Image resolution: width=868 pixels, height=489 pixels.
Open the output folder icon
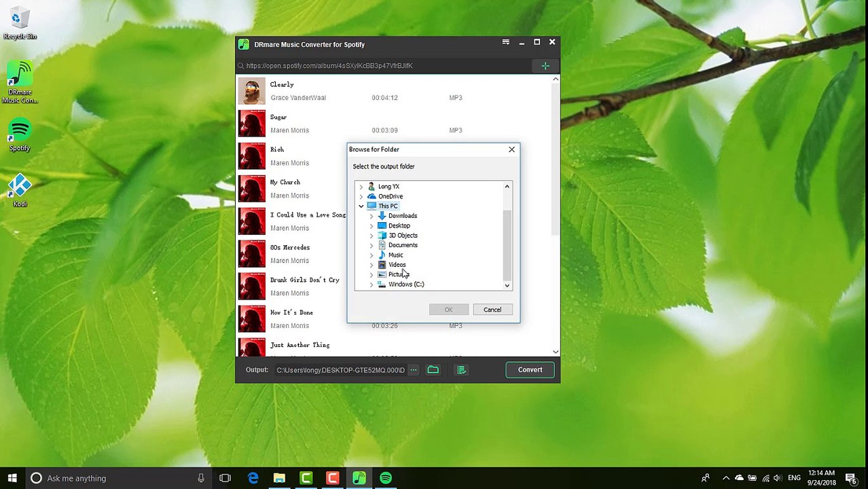[x=433, y=369]
